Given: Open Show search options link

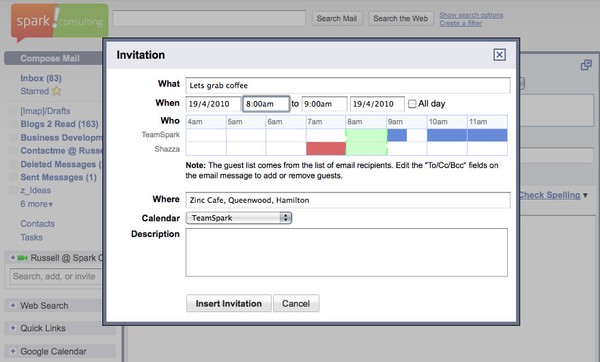Looking at the screenshot, I should pyautogui.click(x=471, y=15).
